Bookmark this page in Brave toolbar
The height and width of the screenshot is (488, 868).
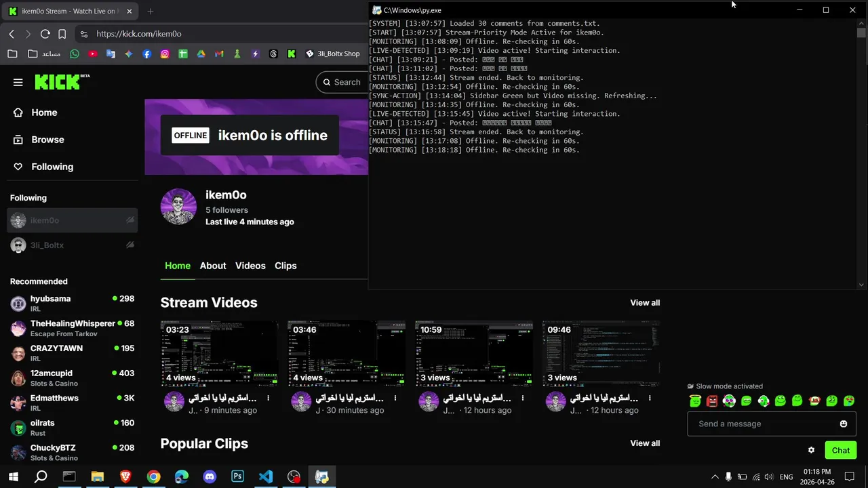62,34
